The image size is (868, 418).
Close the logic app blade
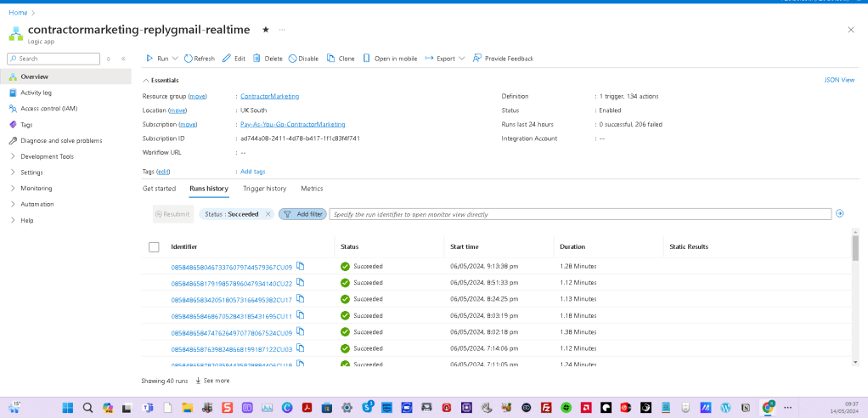click(x=851, y=30)
